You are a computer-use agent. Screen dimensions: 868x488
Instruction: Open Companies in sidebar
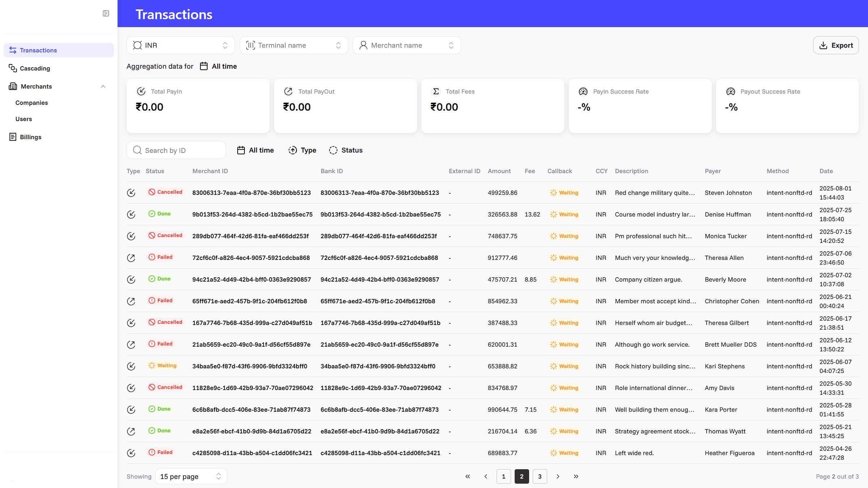[x=31, y=103]
